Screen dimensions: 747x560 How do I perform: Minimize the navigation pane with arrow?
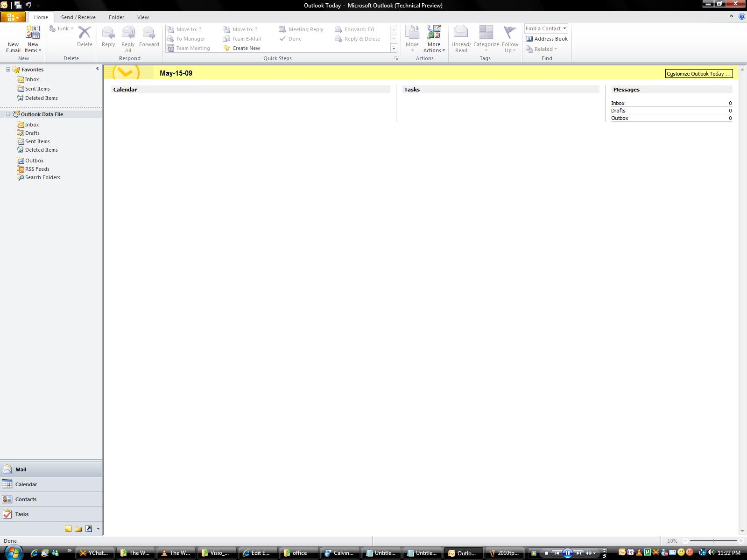(x=98, y=69)
